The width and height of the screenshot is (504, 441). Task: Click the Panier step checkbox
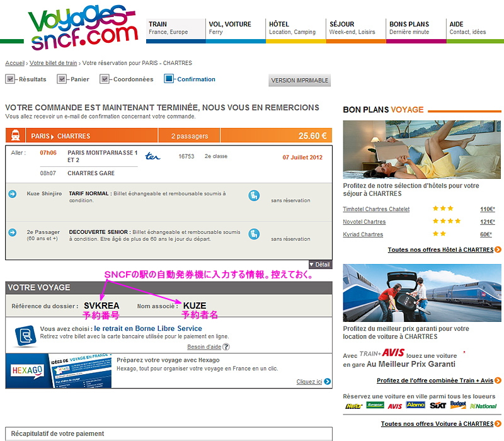(x=61, y=79)
